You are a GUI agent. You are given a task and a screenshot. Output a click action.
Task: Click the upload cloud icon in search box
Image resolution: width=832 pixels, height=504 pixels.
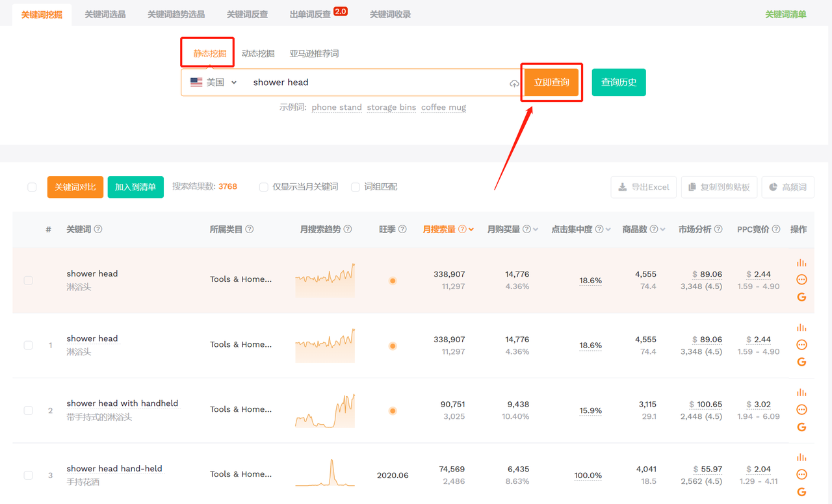pyautogui.click(x=514, y=84)
